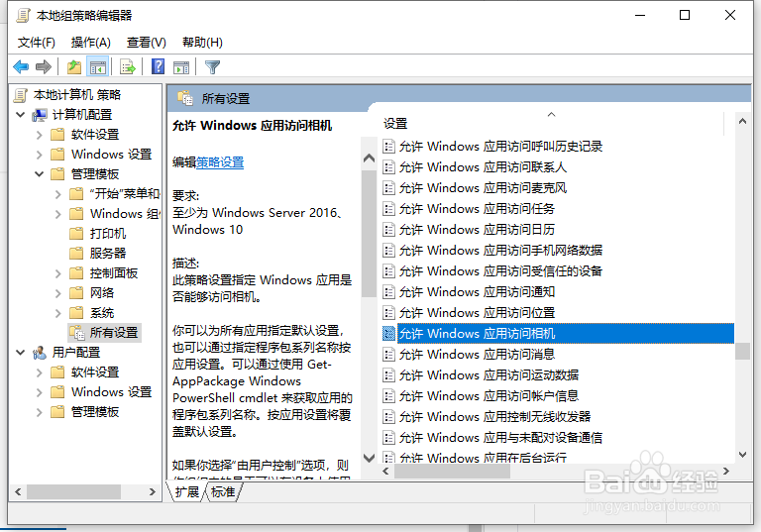Select 允许 Windows 应用访问通知 setting

click(x=477, y=291)
